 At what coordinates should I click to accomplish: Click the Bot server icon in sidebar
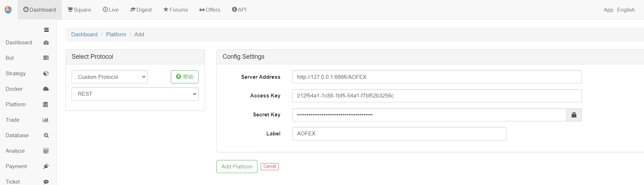46,58
